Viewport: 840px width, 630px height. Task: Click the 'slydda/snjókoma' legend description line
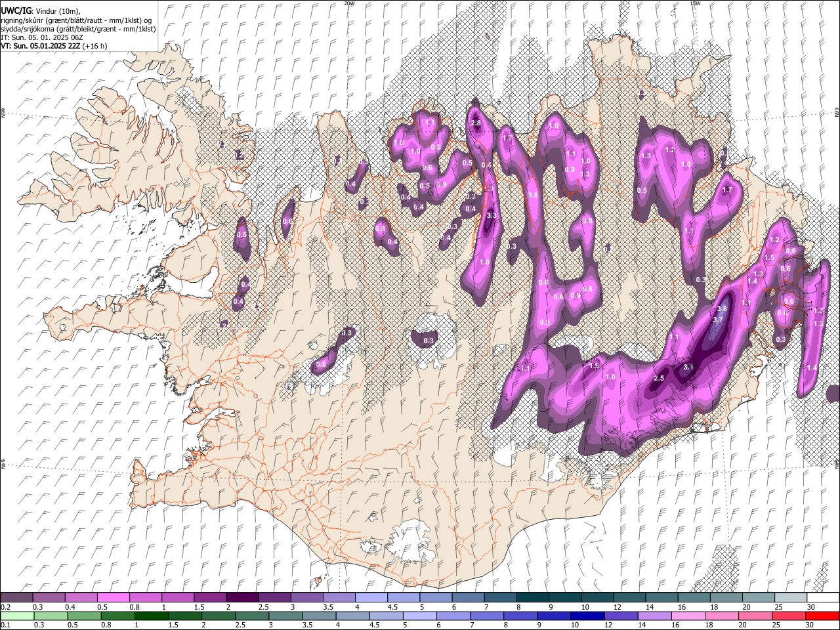tap(78, 29)
